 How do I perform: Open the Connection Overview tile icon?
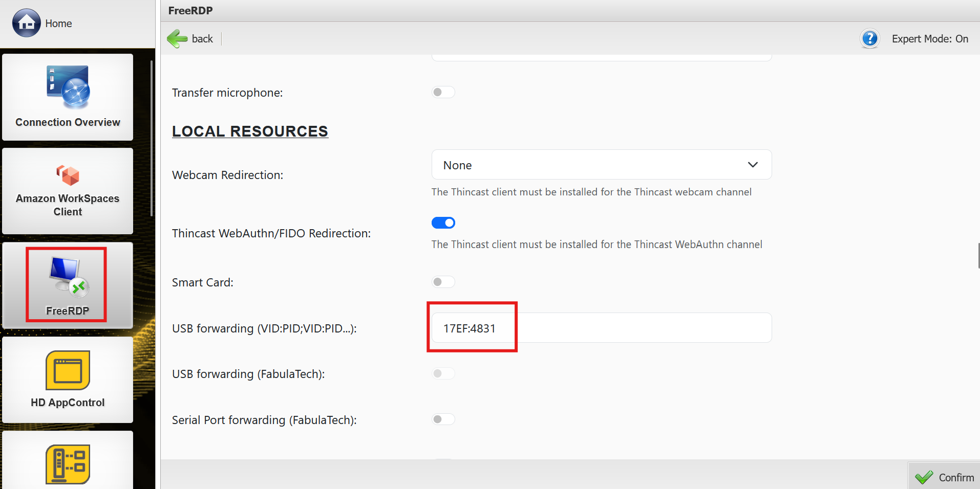68,86
